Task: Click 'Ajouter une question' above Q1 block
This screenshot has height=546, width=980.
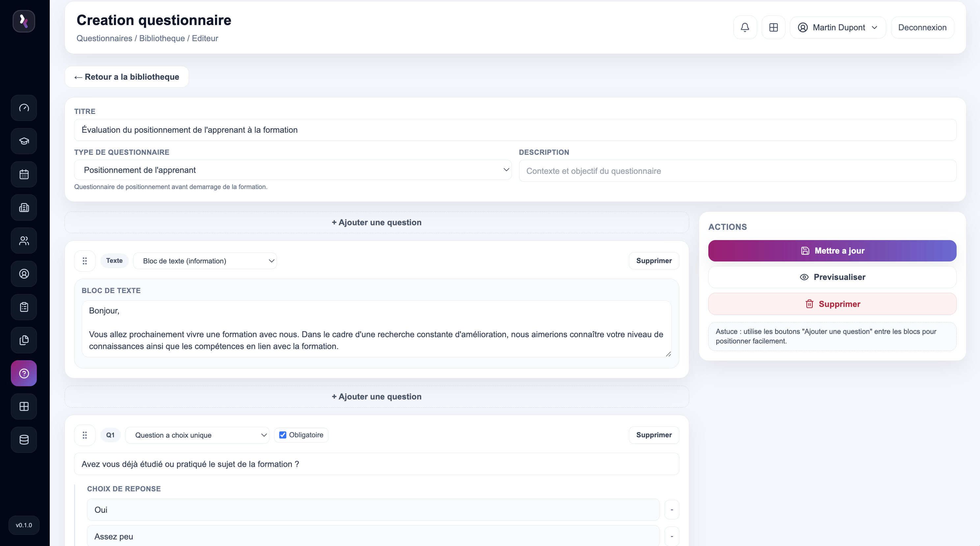Action: pos(377,396)
